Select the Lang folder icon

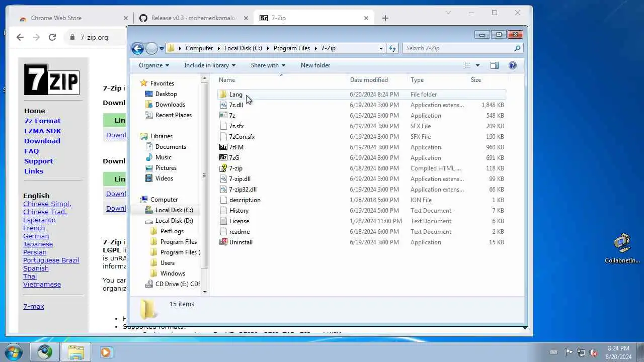point(223,95)
